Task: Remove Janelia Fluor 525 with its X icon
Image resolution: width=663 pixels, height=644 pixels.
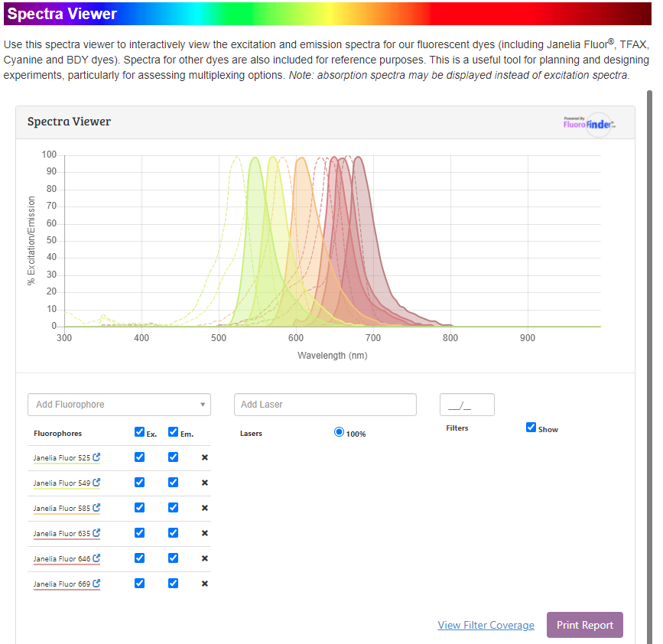Action: [x=204, y=457]
